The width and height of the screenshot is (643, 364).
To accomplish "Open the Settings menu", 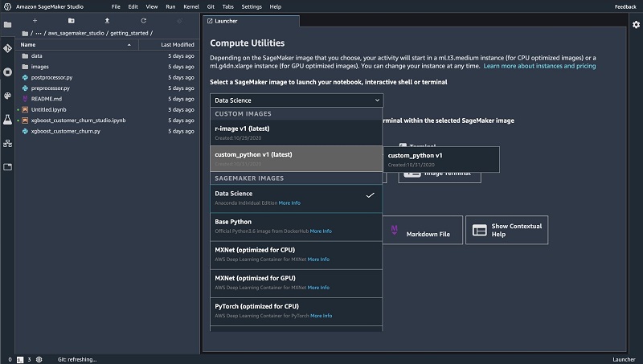I will point(252,6).
